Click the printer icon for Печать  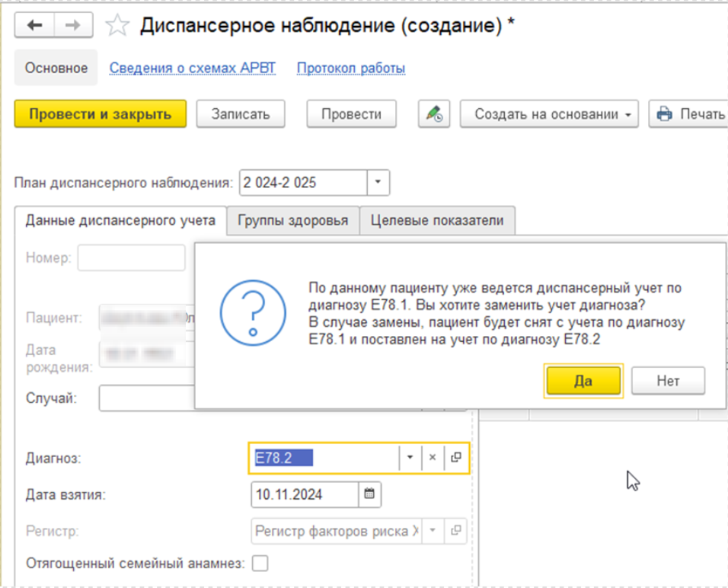tap(664, 114)
